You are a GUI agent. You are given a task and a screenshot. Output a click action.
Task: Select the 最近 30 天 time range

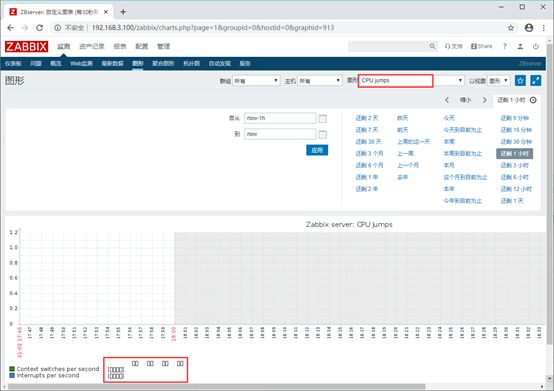[369, 142]
